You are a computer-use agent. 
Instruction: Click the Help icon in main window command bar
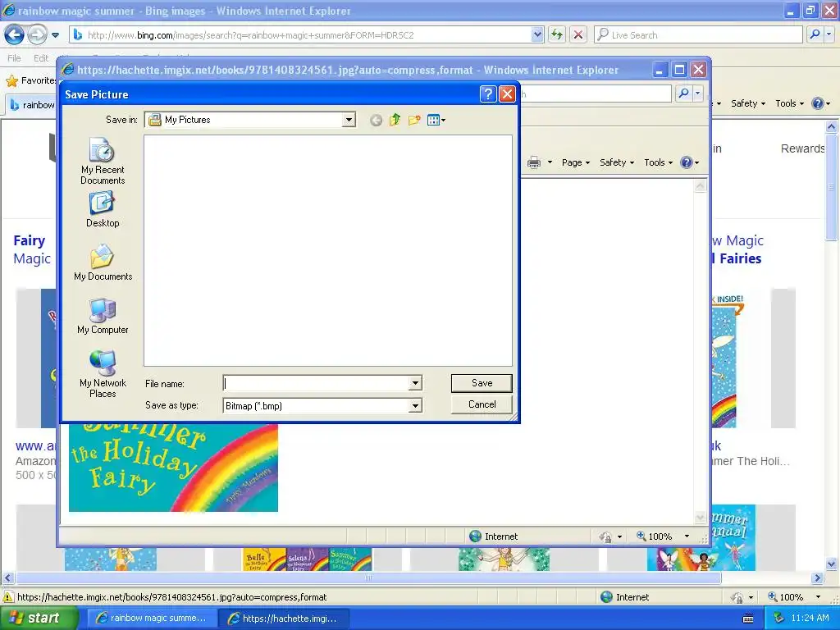(818, 103)
